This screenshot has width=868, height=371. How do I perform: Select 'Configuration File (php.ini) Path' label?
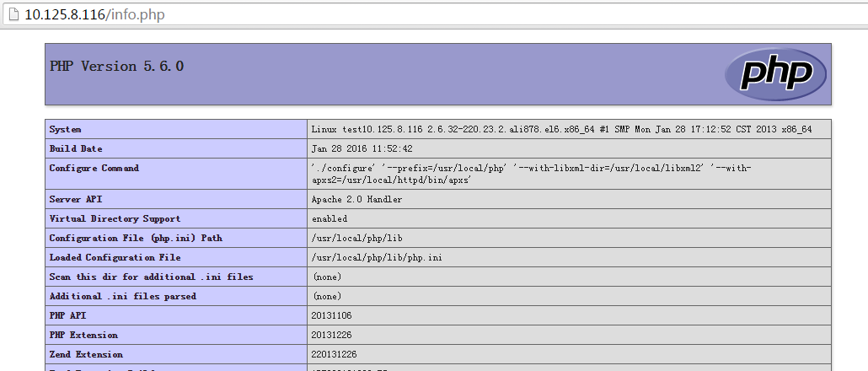tap(136, 238)
